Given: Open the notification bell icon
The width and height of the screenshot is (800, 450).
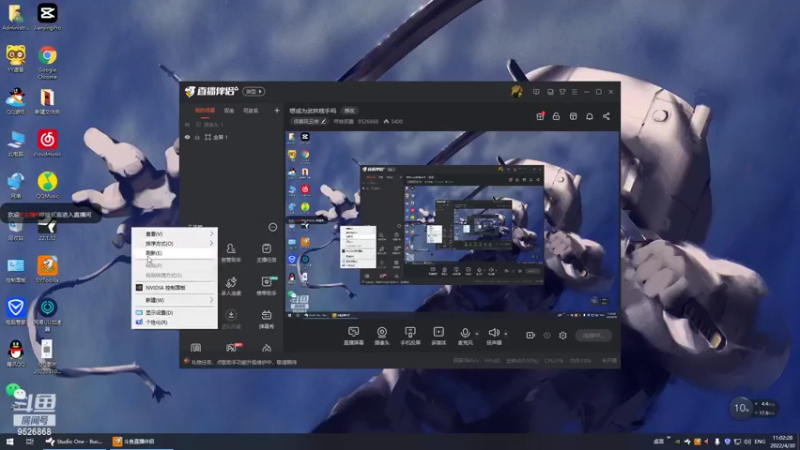Looking at the screenshot, I should click(589, 116).
